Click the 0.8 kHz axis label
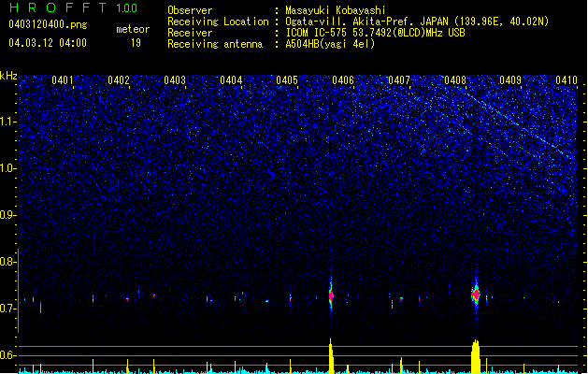The height and width of the screenshot is (374, 588). (8, 262)
